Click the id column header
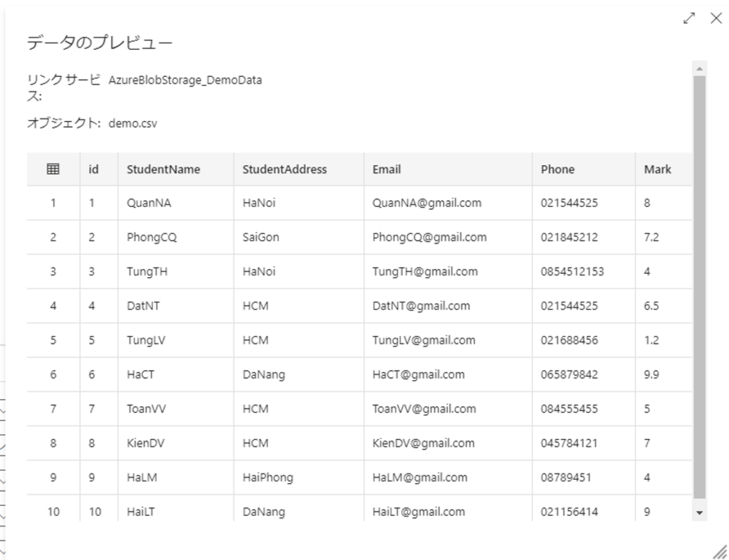729x560 pixels. [x=93, y=169]
